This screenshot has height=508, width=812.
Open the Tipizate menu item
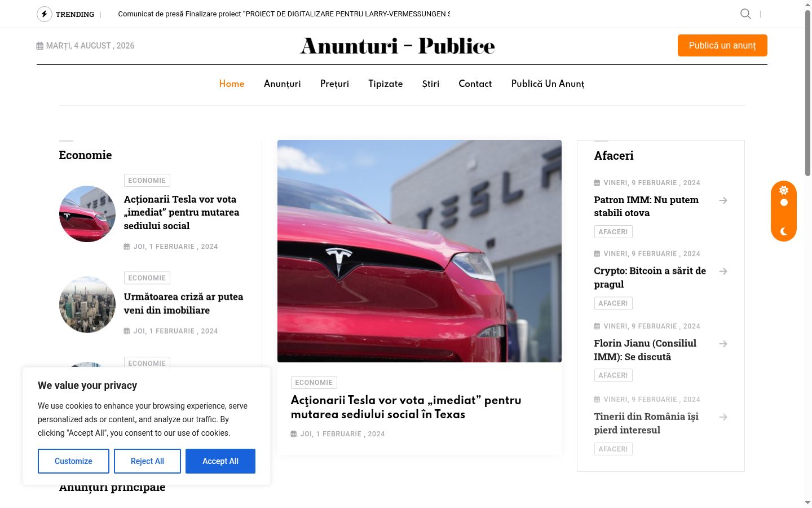click(x=386, y=84)
